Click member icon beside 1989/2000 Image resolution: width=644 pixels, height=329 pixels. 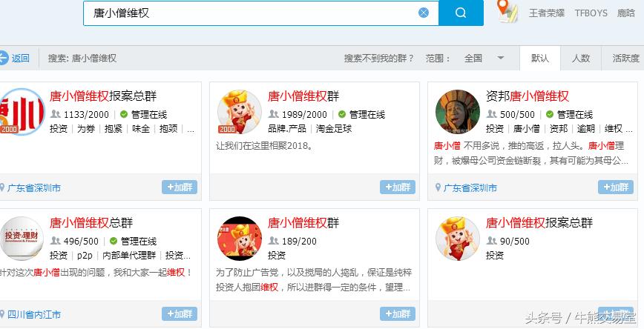pyautogui.click(x=273, y=114)
